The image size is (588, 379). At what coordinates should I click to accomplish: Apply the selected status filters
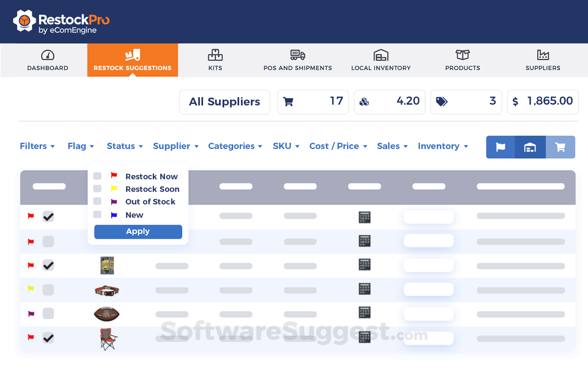[x=138, y=231]
